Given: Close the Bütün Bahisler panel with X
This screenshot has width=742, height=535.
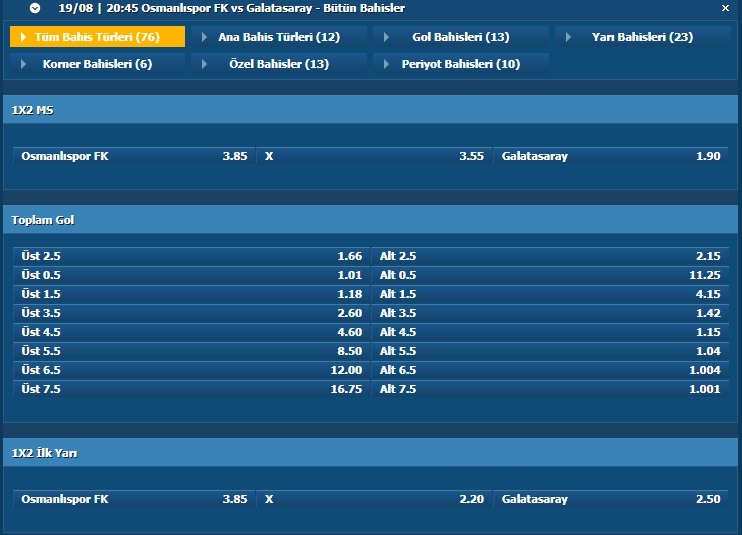Looking at the screenshot, I should tap(725, 8).
